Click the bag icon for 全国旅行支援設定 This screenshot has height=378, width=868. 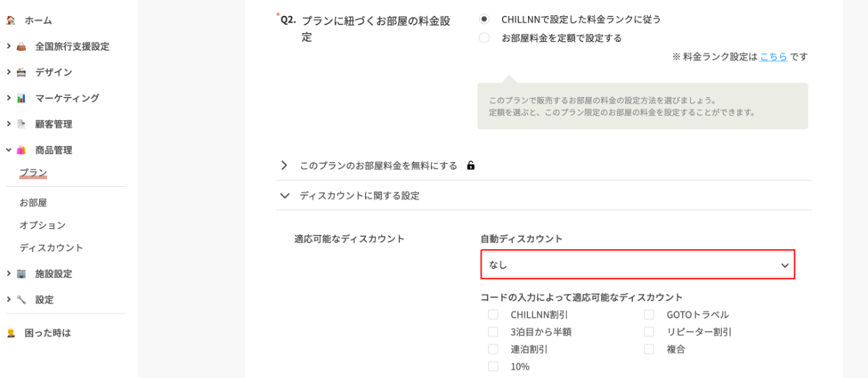[21, 46]
